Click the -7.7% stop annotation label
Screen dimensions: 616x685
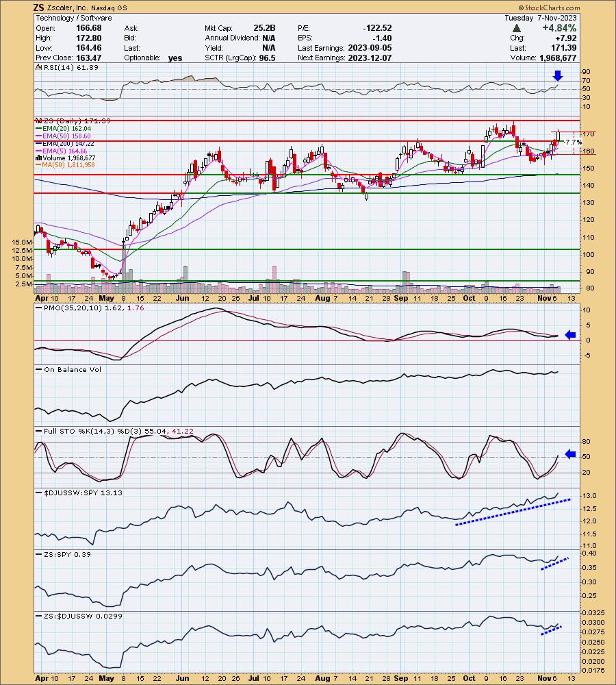572,142
